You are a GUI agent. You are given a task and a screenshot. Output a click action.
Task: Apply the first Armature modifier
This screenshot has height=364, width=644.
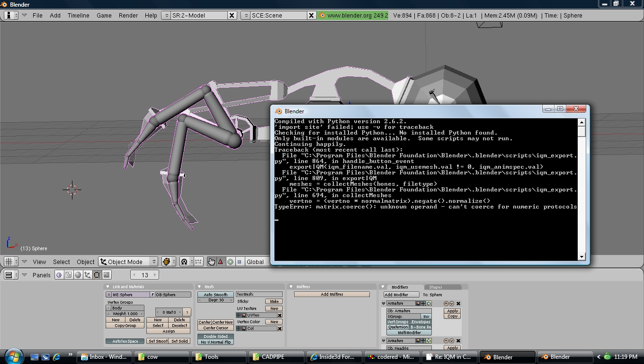click(x=452, y=311)
